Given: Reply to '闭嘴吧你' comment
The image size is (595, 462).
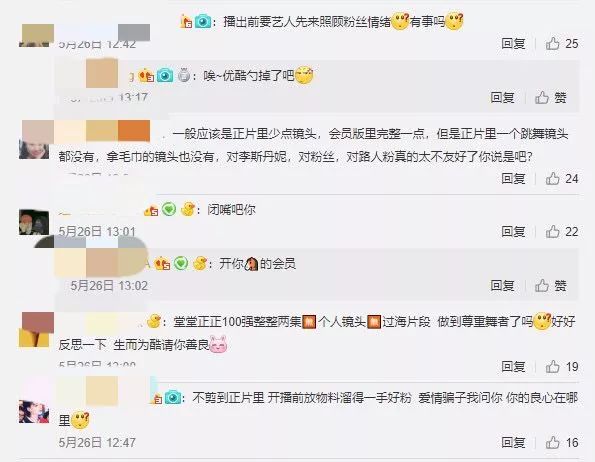Looking at the screenshot, I should coord(513,231).
